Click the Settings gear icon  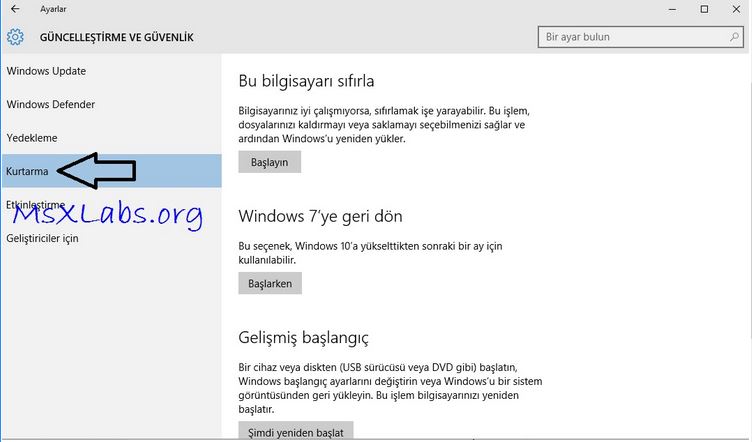pos(15,38)
